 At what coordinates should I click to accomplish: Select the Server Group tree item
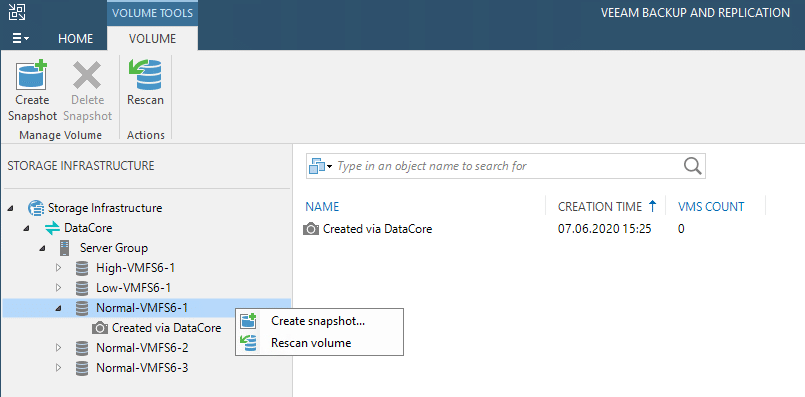tap(114, 248)
